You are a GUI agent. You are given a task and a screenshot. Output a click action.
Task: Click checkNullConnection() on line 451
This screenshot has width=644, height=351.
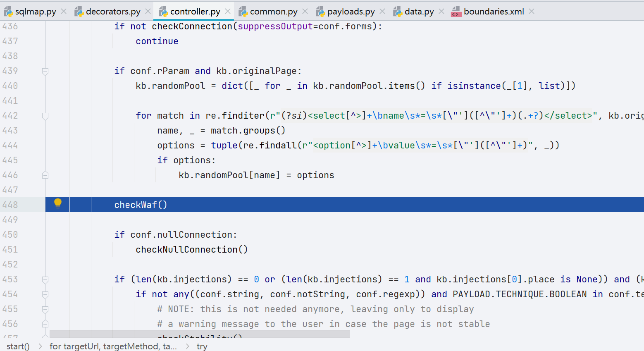click(x=192, y=249)
